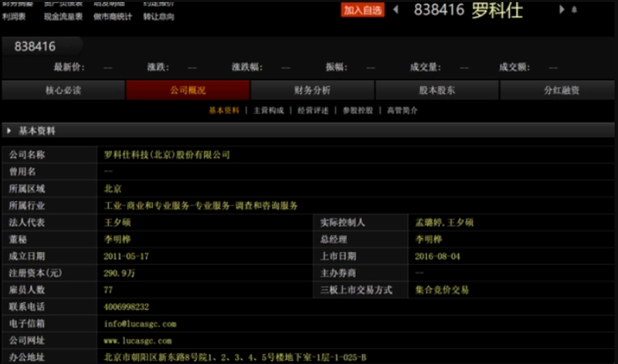Select the 主营构成 sub-tab

click(268, 110)
